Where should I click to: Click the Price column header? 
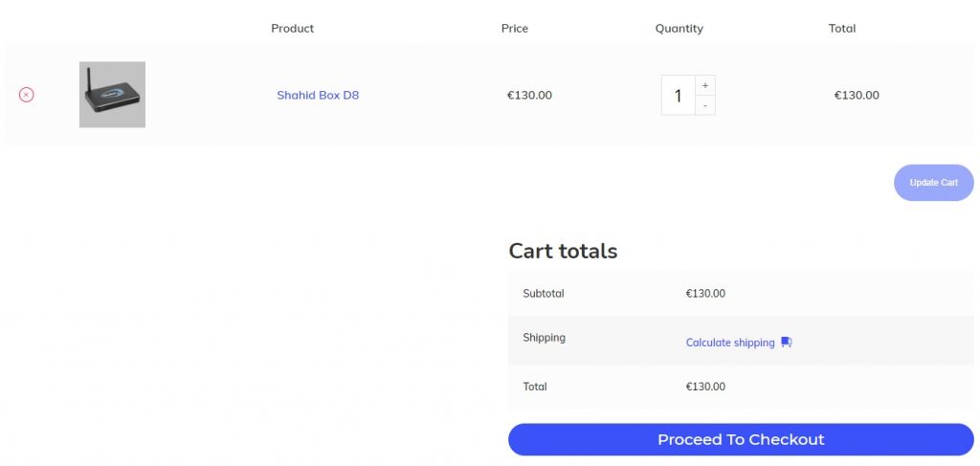[x=514, y=28]
